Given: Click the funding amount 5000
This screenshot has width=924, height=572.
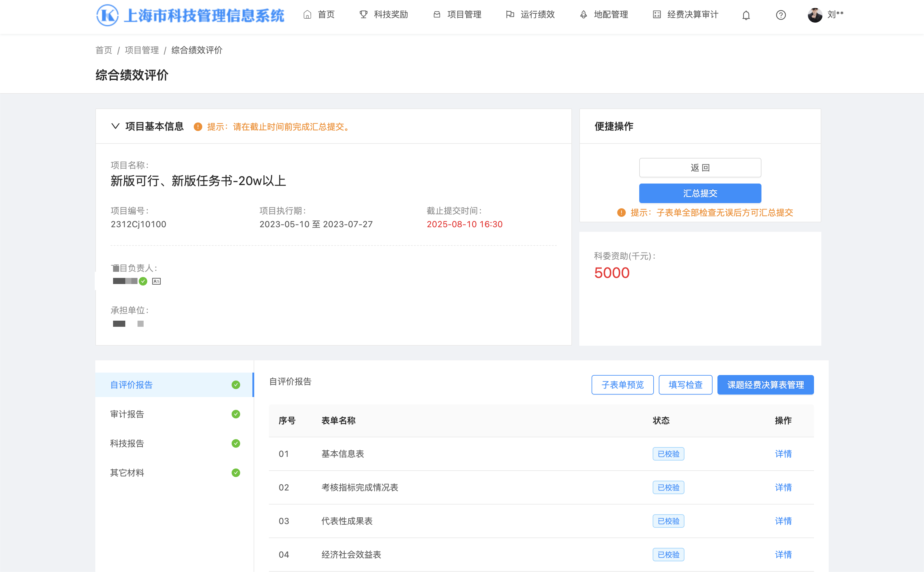Looking at the screenshot, I should tap(612, 273).
